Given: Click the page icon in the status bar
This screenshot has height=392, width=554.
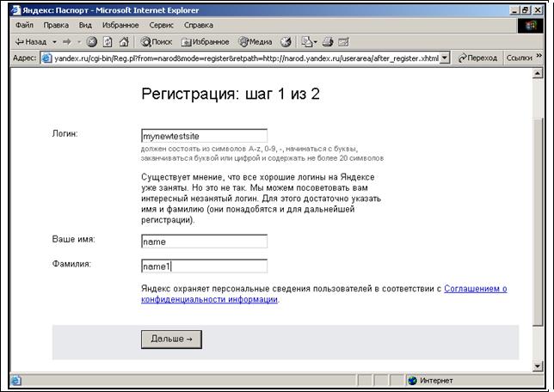Looking at the screenshot, I should (15, 381).
